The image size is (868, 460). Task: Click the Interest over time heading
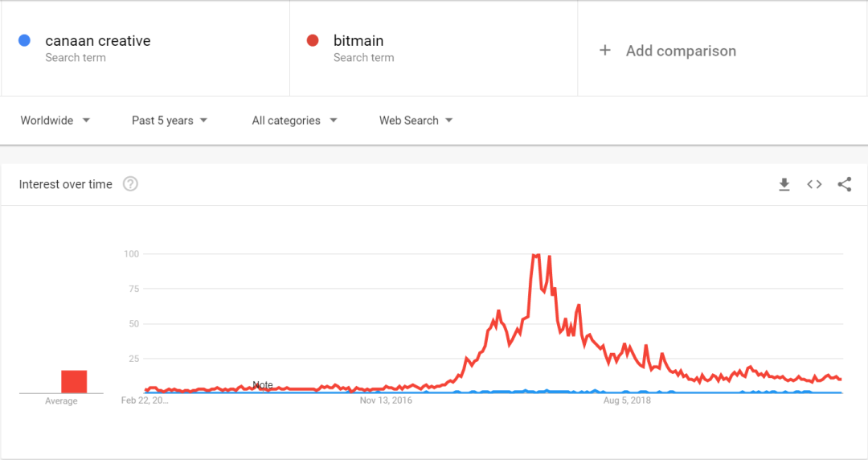[66, 184]
